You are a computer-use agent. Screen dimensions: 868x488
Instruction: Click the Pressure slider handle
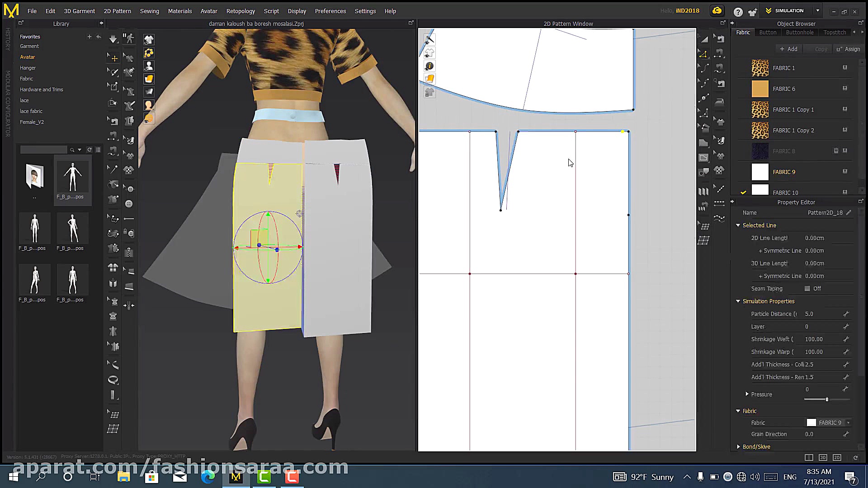827,399
